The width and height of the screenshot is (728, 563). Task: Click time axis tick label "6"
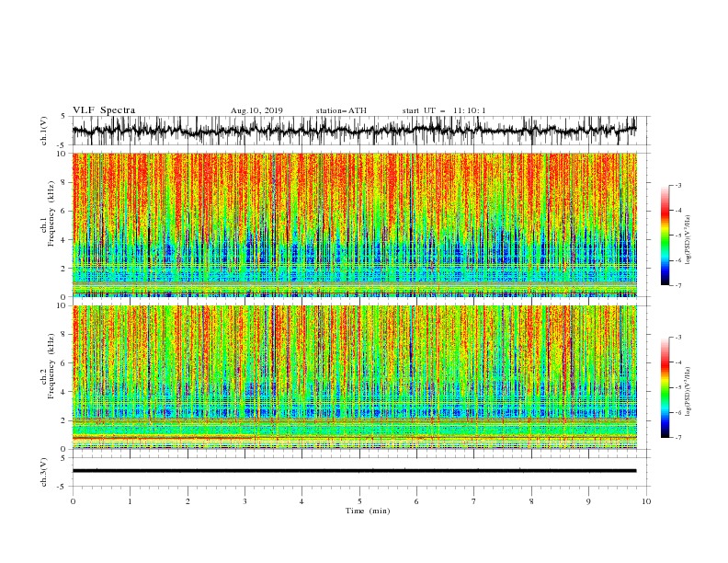point(416,501)
